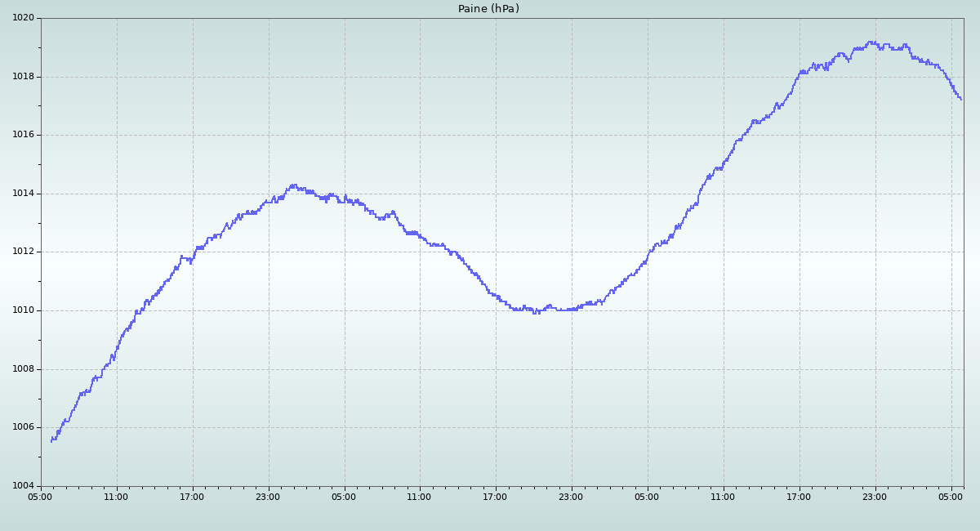Viewport: 980px width, 531px height.
Task: Click the 1004 label at the axis bottom
Action: 22,486
